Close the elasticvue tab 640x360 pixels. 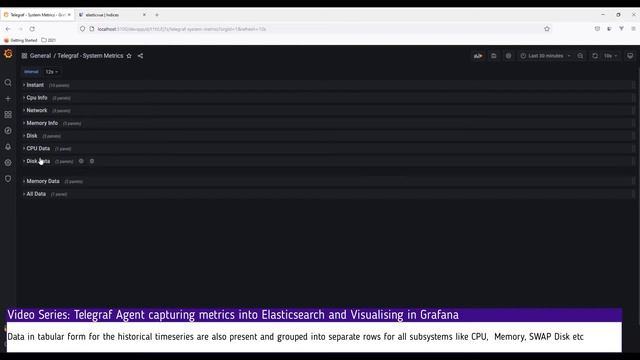(144, 15)
